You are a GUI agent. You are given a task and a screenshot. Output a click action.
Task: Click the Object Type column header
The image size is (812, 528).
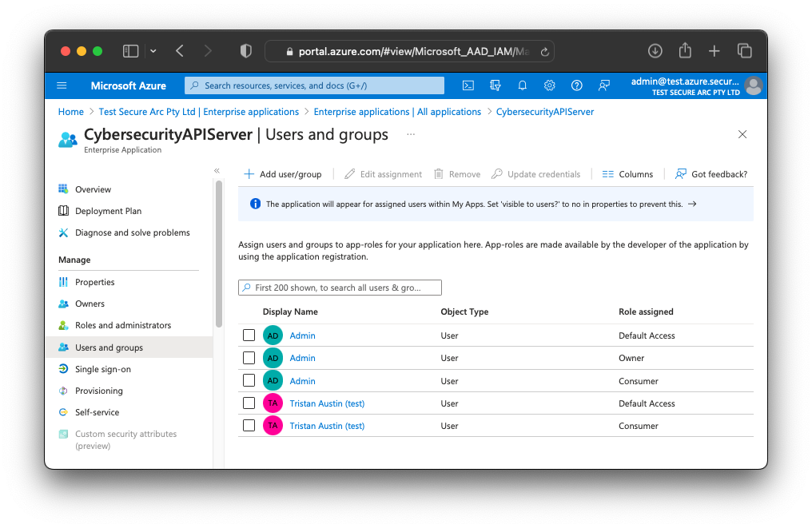coord(464,312)
